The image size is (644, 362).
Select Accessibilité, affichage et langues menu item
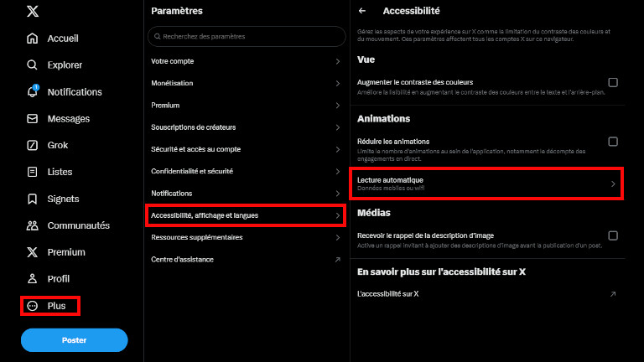(x=247, y=216)
